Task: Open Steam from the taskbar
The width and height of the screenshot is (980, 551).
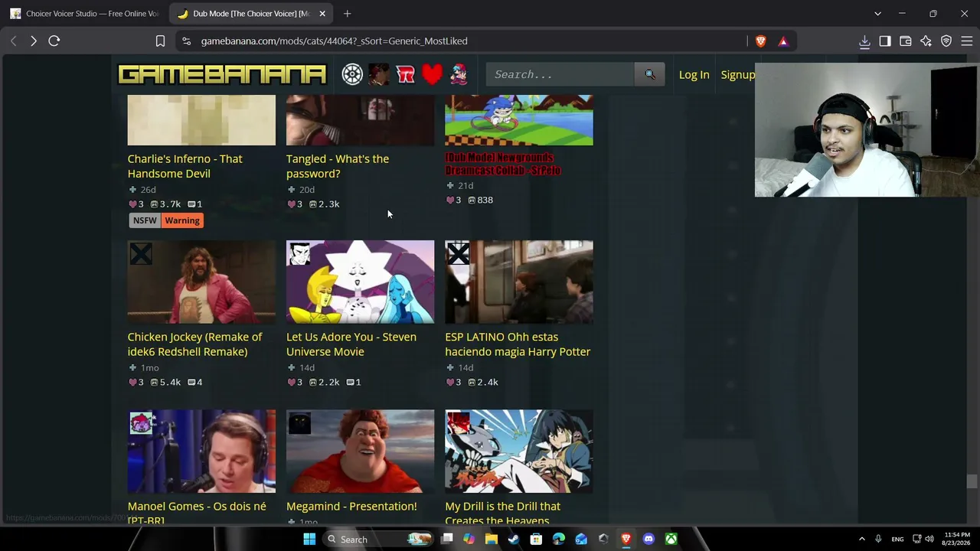Action: click(514, 540)
